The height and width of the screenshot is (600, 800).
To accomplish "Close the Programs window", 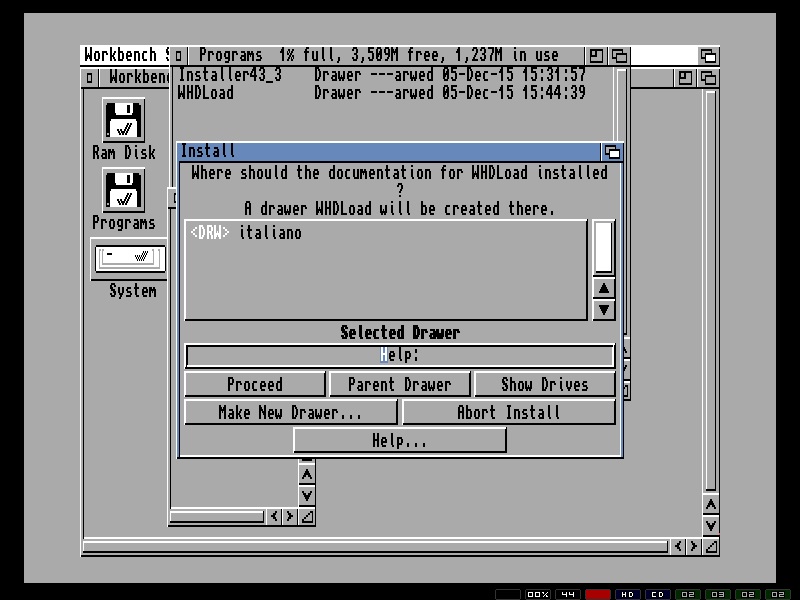I will [x=178, y=55].
